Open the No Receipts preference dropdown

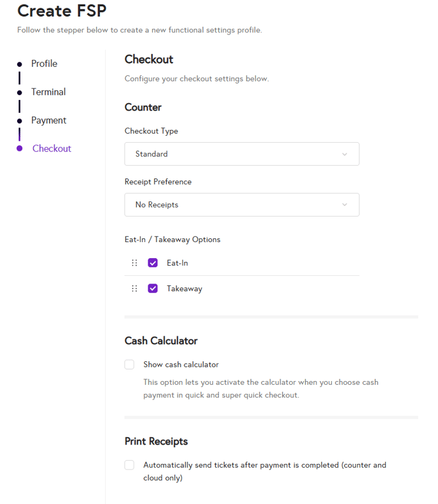click(241, 205)
